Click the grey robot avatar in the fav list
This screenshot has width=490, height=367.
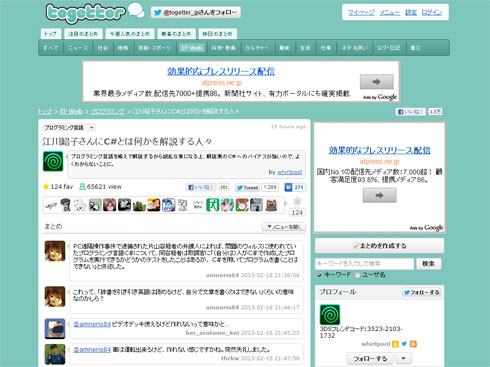(183, 205)
